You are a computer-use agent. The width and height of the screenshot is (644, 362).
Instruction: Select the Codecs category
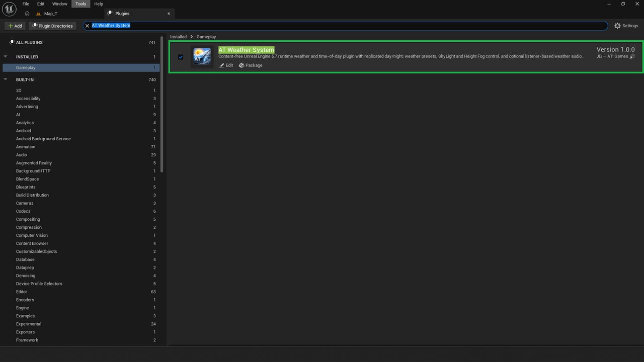[80, 211]
